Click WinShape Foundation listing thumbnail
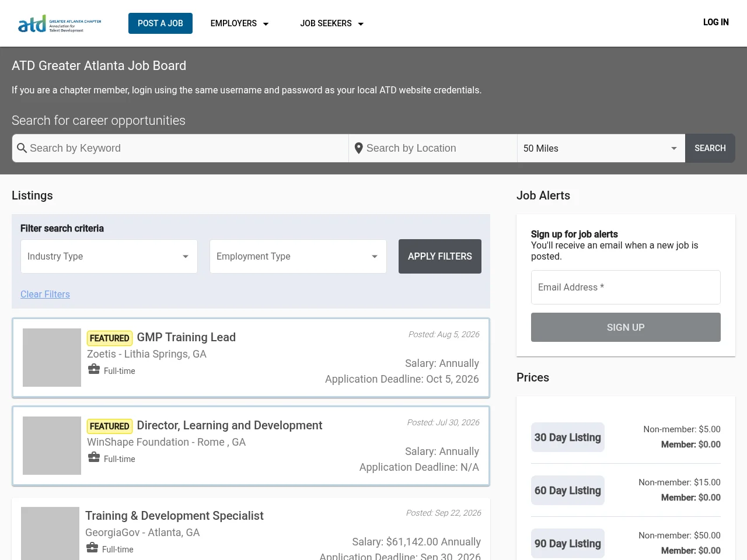The image size is (747, 560). 52,446
